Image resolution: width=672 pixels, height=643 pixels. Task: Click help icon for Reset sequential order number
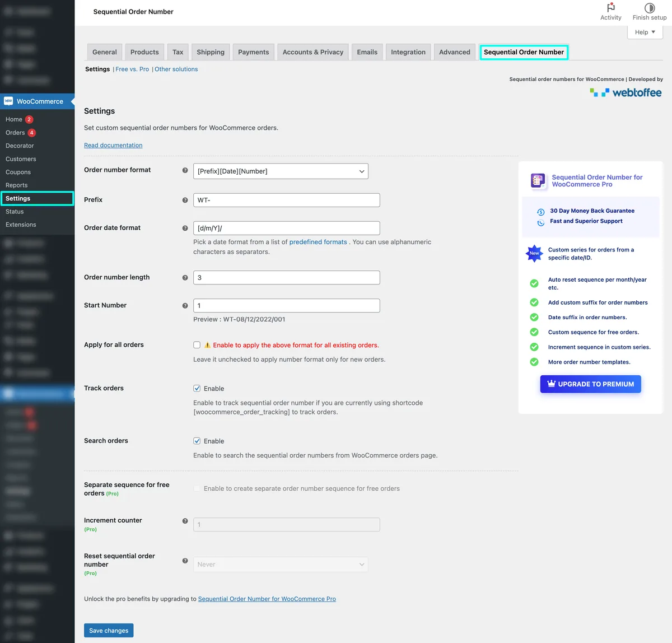coord(185,561)
